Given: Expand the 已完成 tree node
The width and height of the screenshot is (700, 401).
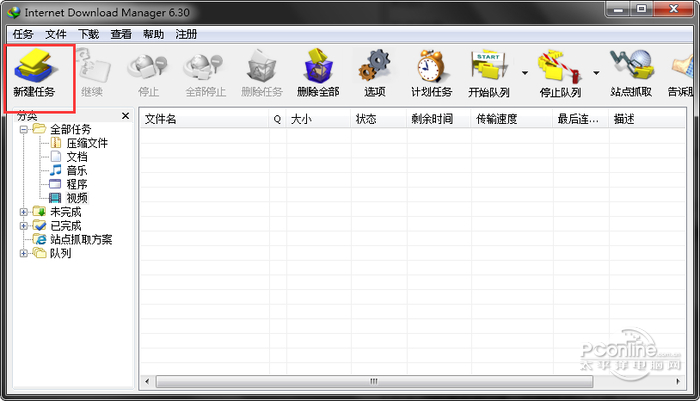Looking at the screenshot, I should [x=24, y=226].
